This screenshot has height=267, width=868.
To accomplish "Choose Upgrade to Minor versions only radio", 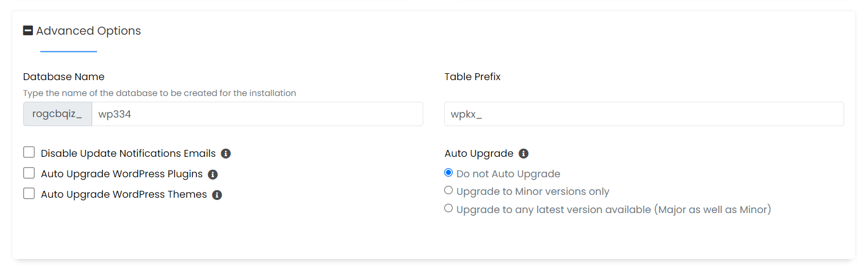I will click(449, 190).
